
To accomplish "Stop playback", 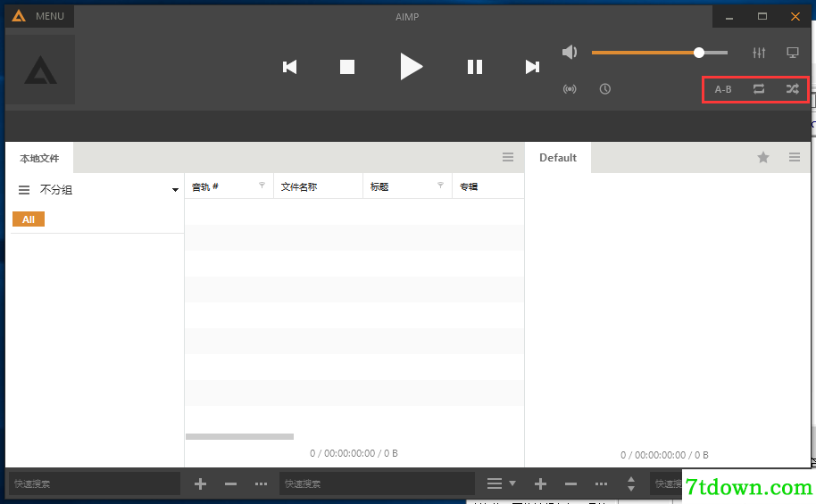I will 347,67.
